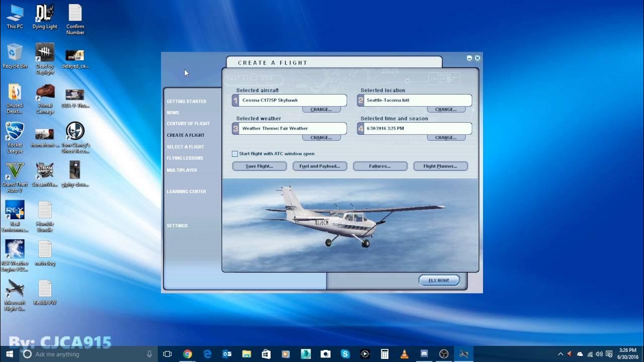This screenshot has height=362, width=644.
Task: Open the Camera app from the taskbar
Action: 326,354
